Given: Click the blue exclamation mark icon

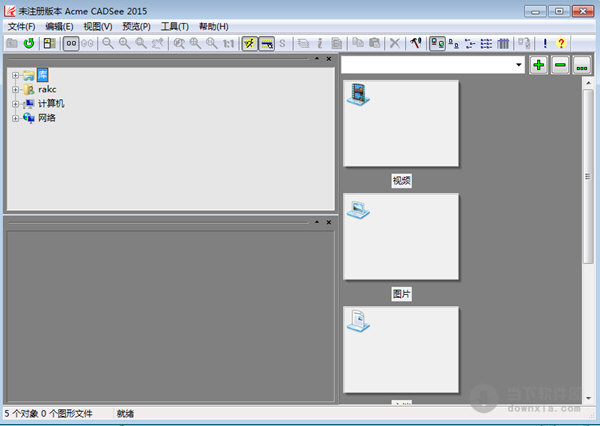Looking at the screenshot, I should click(545, 43).
